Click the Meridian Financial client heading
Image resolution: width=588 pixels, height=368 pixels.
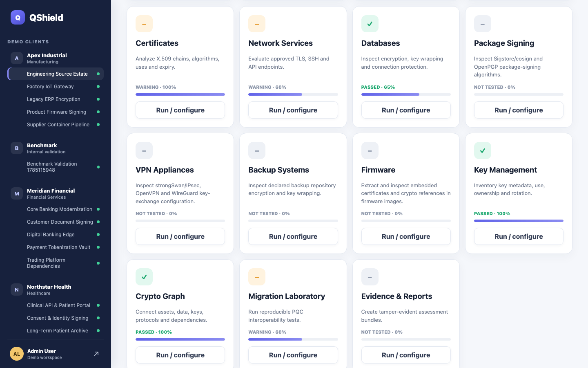(x=51, y=191)
